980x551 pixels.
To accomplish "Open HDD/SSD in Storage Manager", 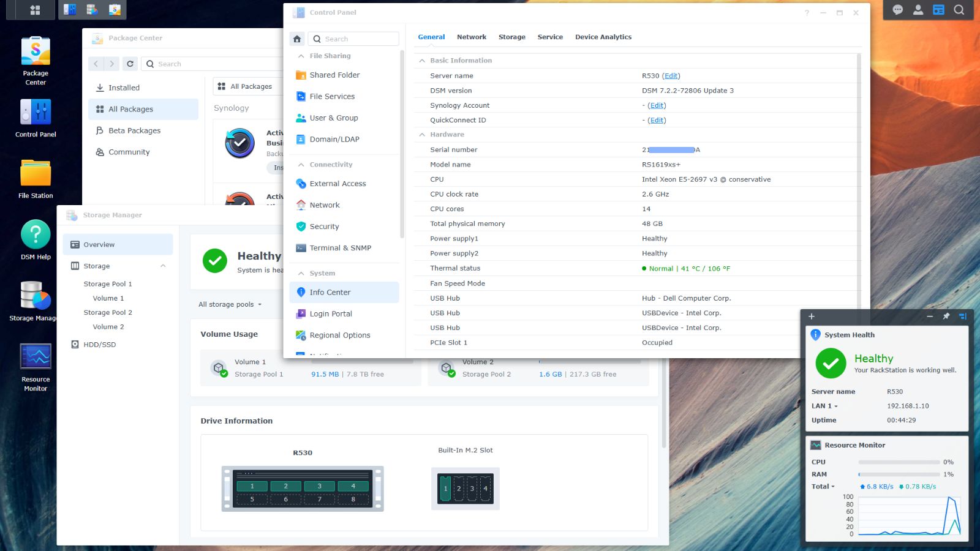I will point(118,345).
